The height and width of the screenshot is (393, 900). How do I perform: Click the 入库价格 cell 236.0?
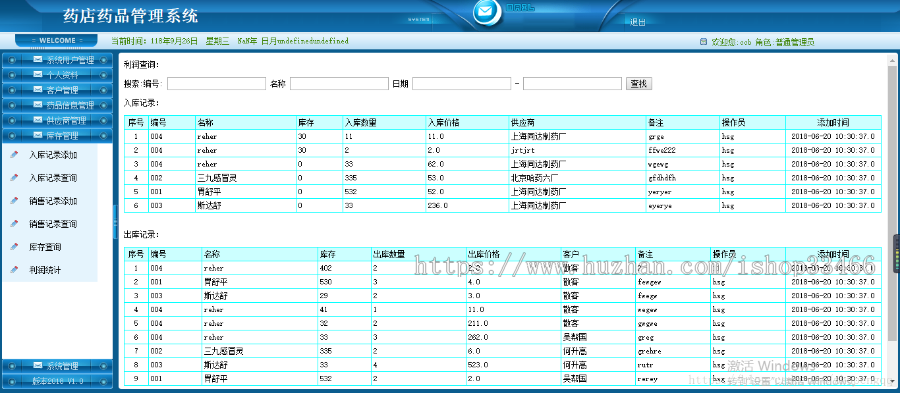pyautogui.click(x=437, y=205)
